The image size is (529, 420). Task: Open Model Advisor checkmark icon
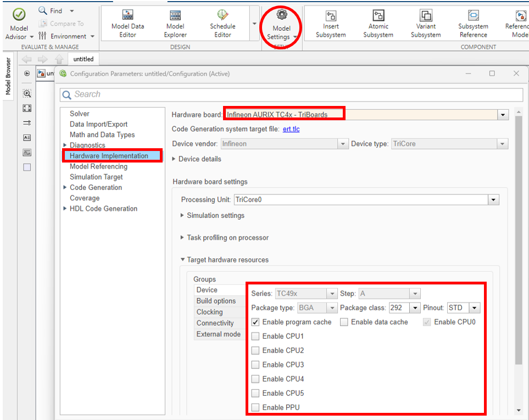pyautogui.click(x=19, y=15)
